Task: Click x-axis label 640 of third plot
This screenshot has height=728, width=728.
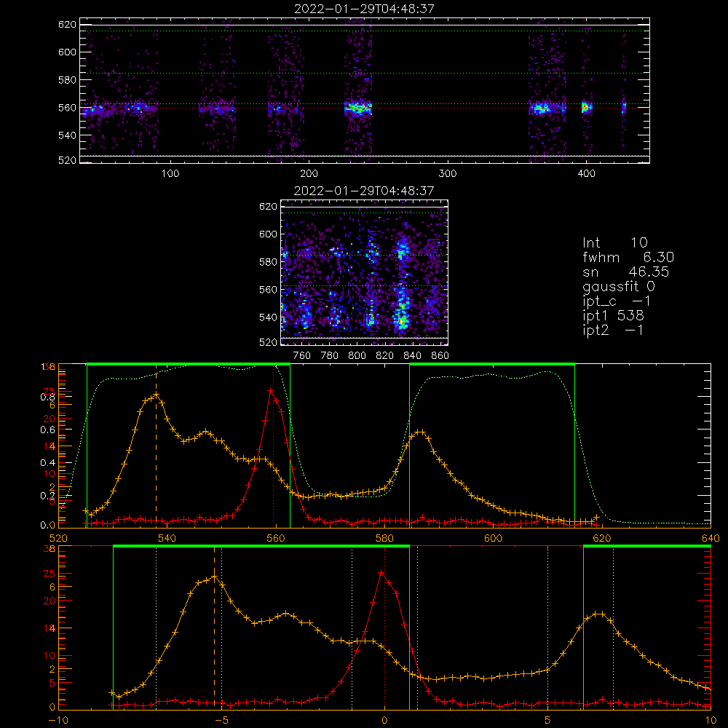Action: (x=711, y=538)
